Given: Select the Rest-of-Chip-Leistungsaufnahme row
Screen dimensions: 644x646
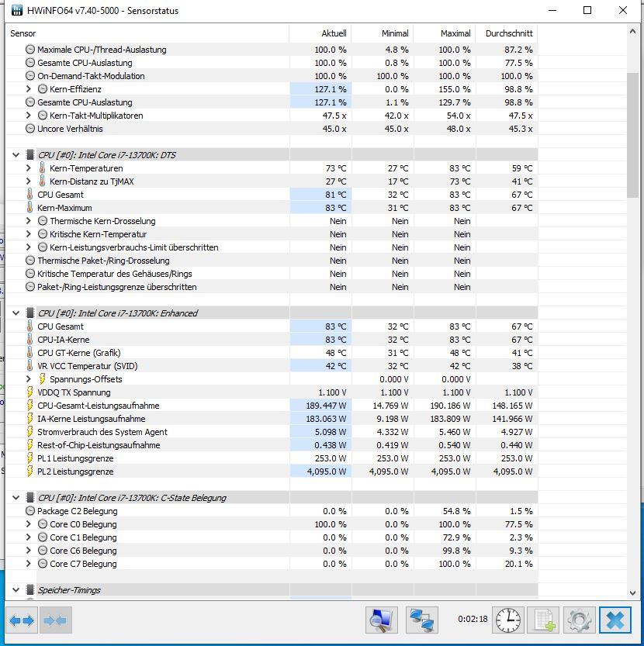Looking at the screenshot, I should 272,445.
